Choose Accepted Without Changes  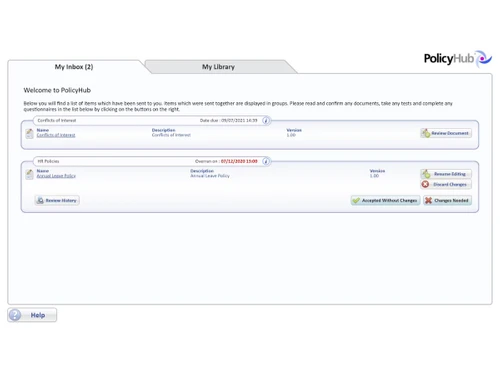point(385,200)
